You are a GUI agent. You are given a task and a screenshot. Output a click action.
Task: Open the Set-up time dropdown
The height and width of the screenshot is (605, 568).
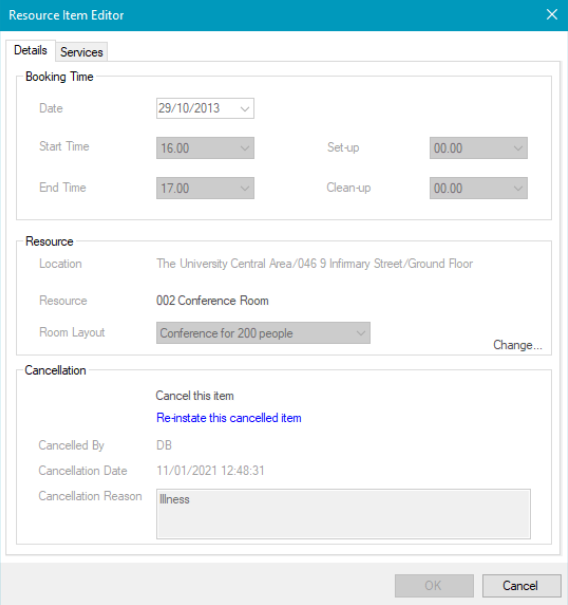(478, 148)
